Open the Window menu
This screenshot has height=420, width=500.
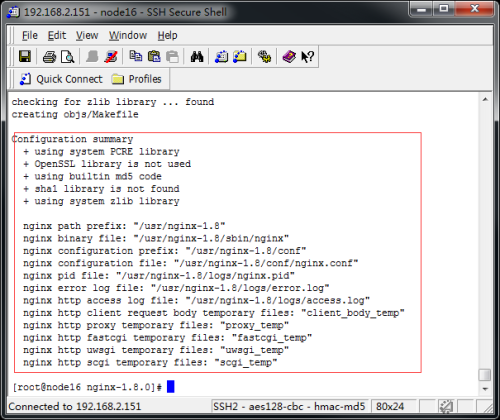point(128,35)
